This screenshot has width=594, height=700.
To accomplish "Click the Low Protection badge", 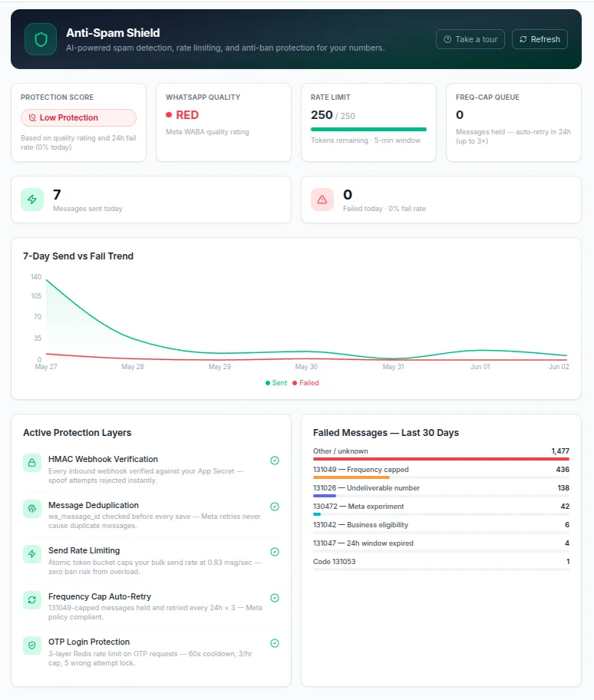I will (x=78, y=117).
